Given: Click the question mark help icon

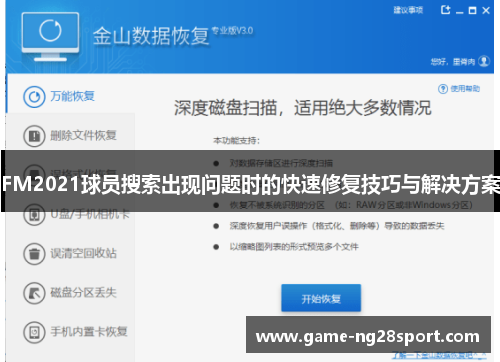Looking at the screenshot, I should click(443, 89).
